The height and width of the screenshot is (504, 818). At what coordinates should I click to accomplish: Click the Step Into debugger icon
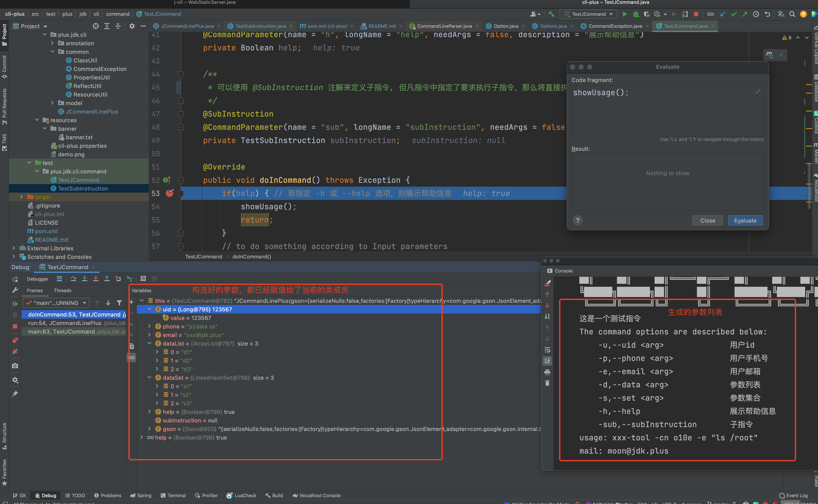click(x=85, y=279)
